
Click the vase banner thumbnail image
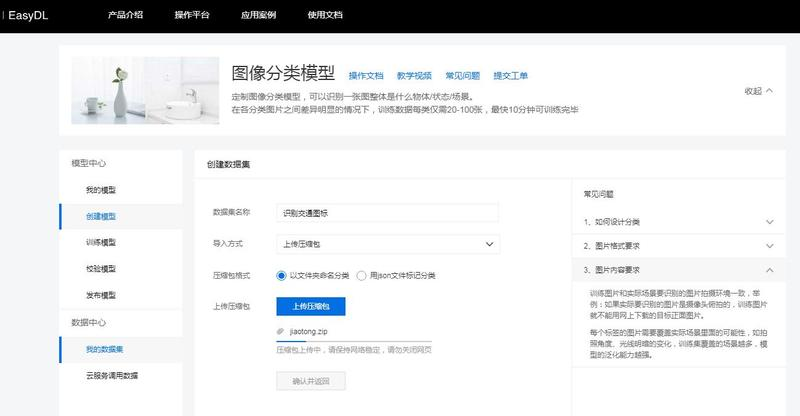[145, 90]
